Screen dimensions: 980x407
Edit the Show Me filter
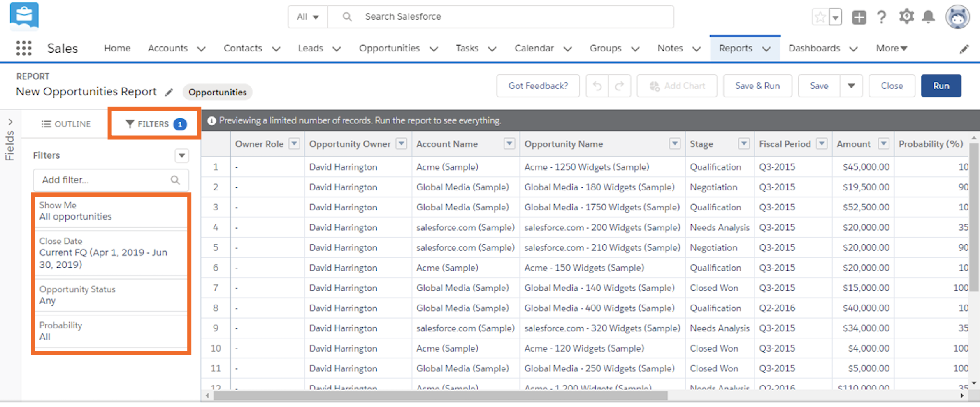pyautogui.click(x=111, y=211)
